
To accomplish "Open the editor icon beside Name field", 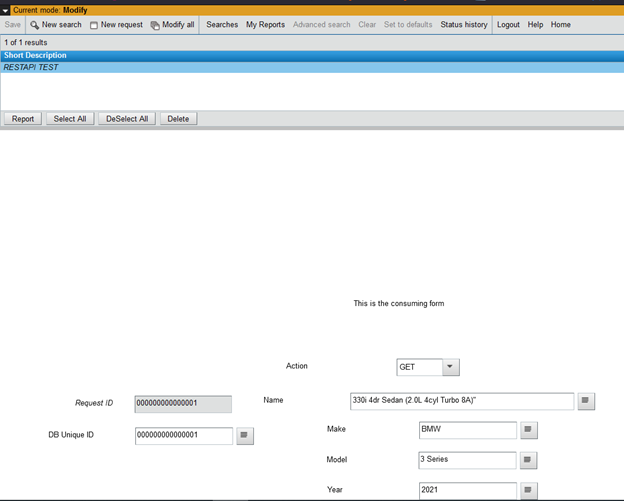I will (586, 401).
